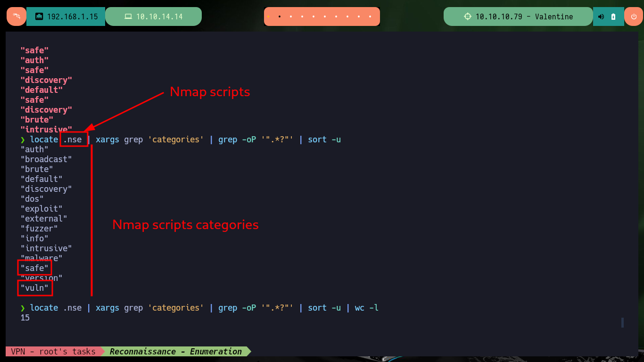The width and height of the screenshot is (644, 362).
Task: Click 'locate' in the wc -l command
Action: (44, 308)
